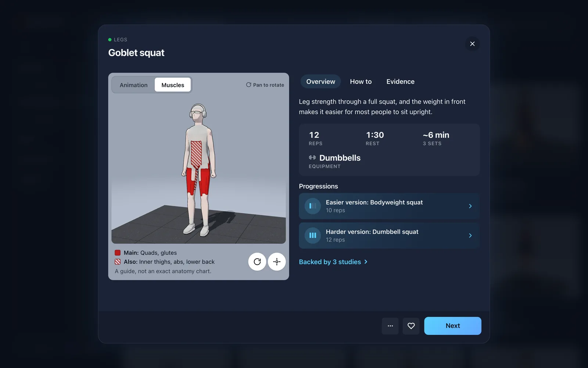Expand Easier version: Bodyweight squat chevron
This screenshot has width=588, height=368.
click(470, 206)
